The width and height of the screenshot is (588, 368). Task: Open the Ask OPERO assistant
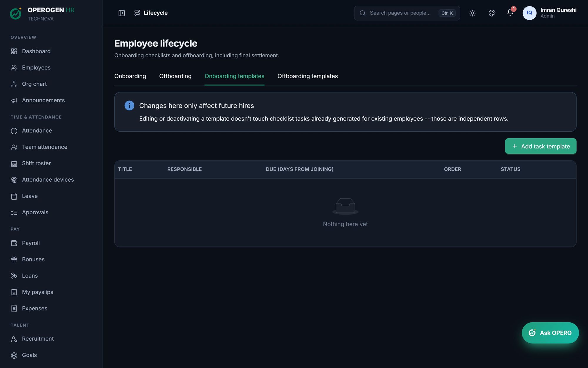click(550, 333)
